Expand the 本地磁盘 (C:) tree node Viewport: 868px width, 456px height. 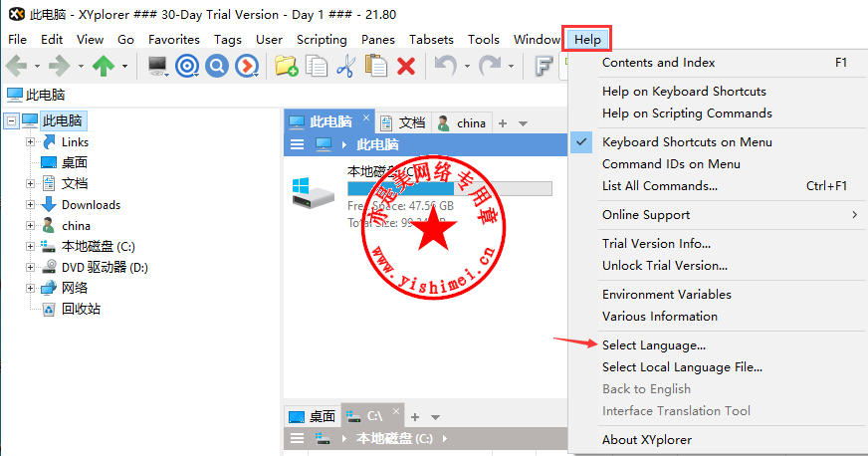pyautogui.click(x=31, y=246)
